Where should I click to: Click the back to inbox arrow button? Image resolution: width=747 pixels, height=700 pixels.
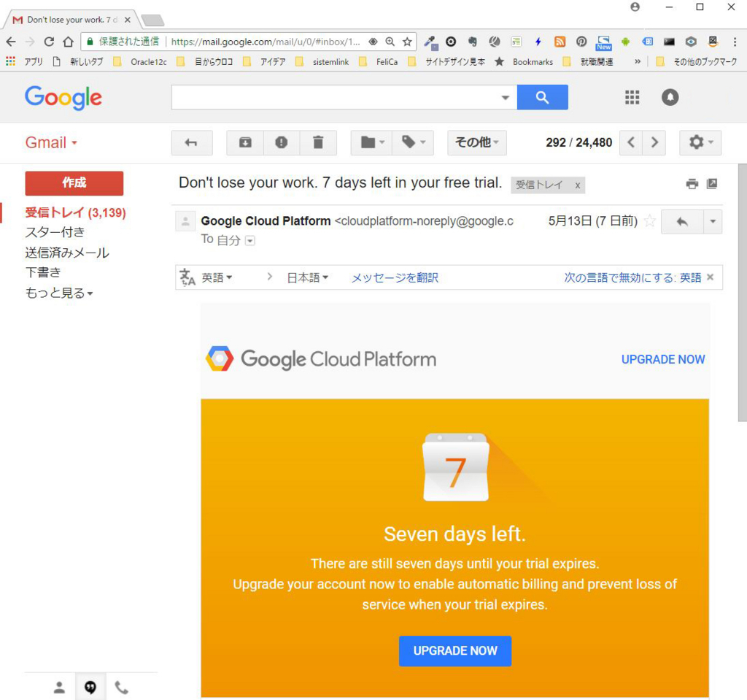[192, 142]
